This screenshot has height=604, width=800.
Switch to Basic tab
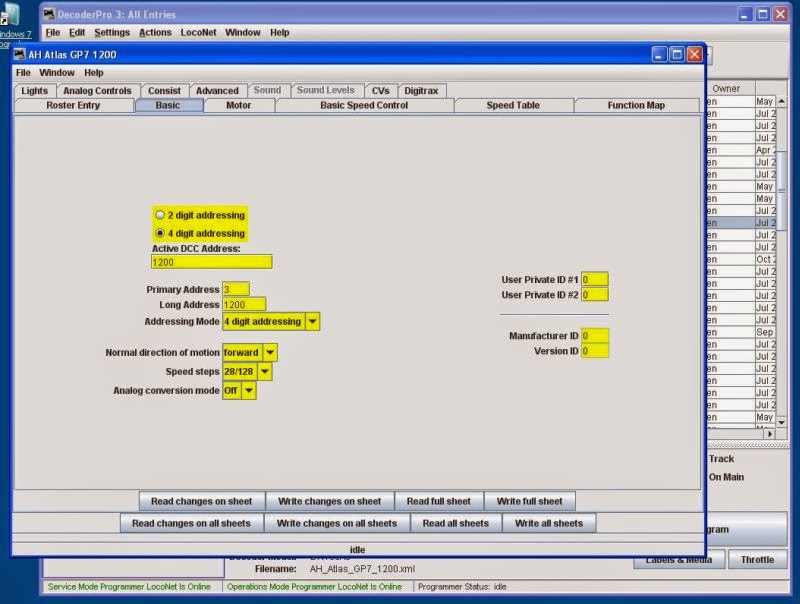click(168, 106)
